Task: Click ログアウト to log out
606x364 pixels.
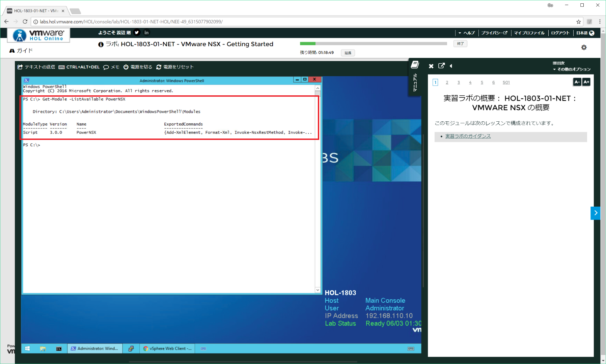Action: coord(560,33)
